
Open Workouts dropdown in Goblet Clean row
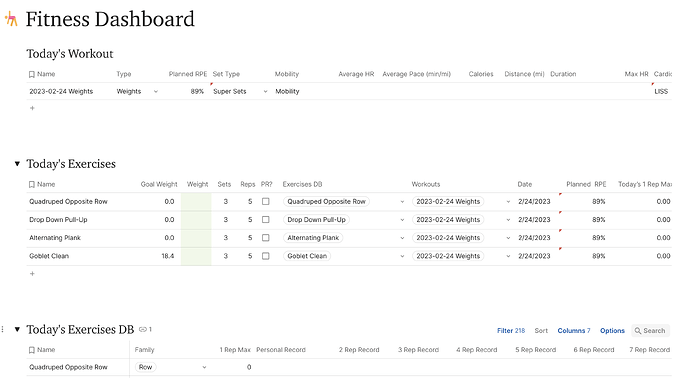point(508,256)
